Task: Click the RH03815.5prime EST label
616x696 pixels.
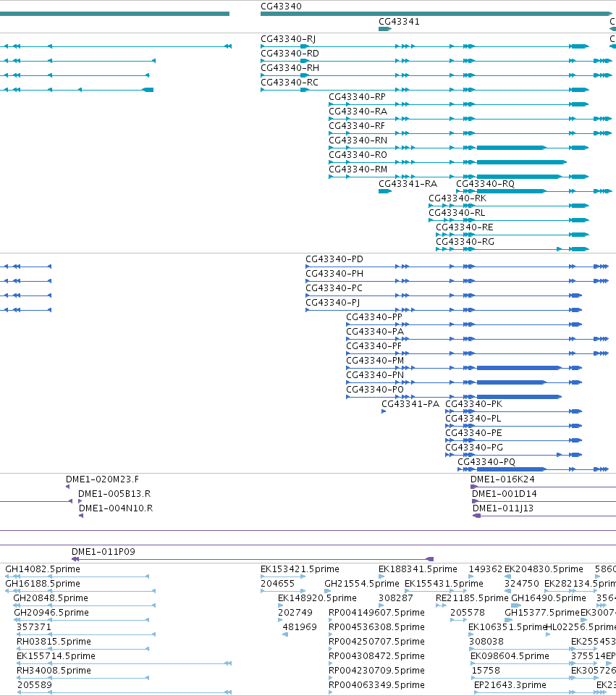Action: click(x=54, y=642)
